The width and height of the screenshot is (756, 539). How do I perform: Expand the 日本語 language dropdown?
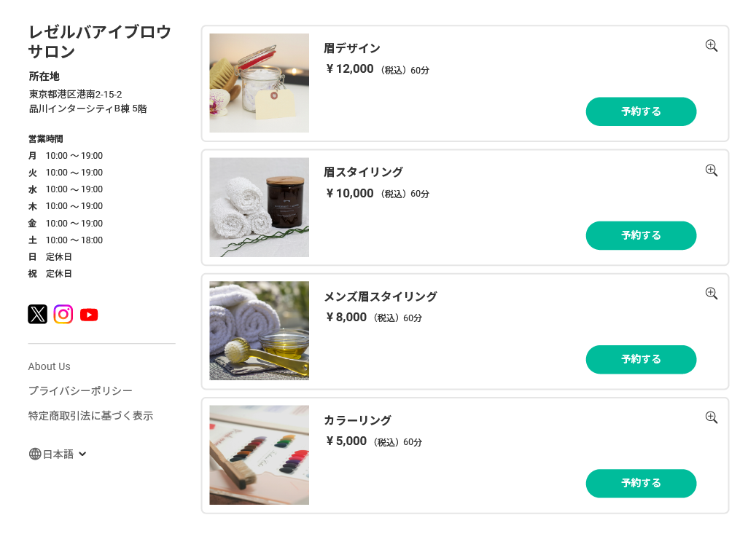coord(82,454)
